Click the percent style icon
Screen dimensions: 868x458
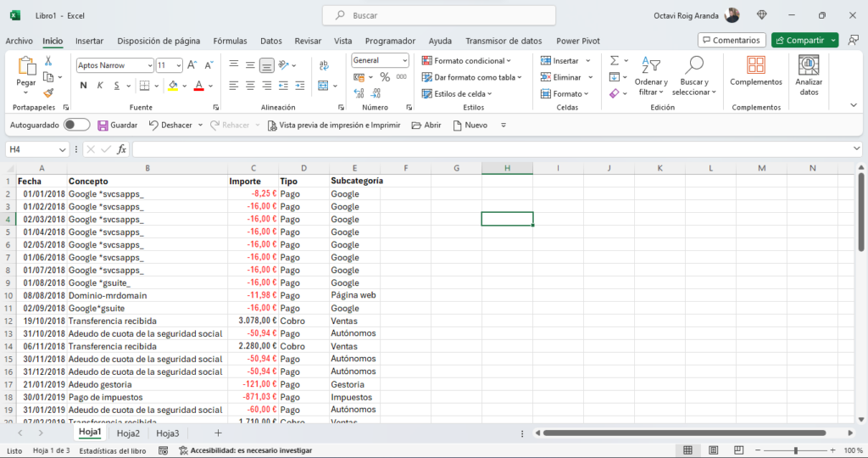[384, 77]
